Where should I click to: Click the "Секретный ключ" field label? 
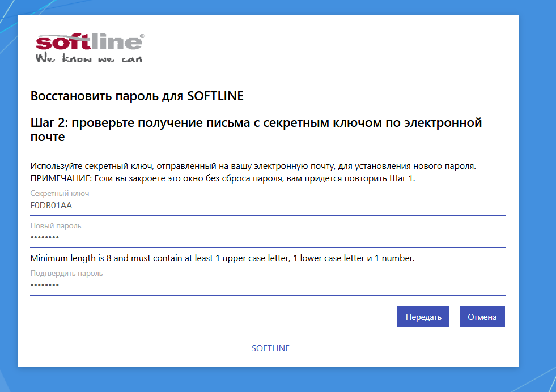60,194
